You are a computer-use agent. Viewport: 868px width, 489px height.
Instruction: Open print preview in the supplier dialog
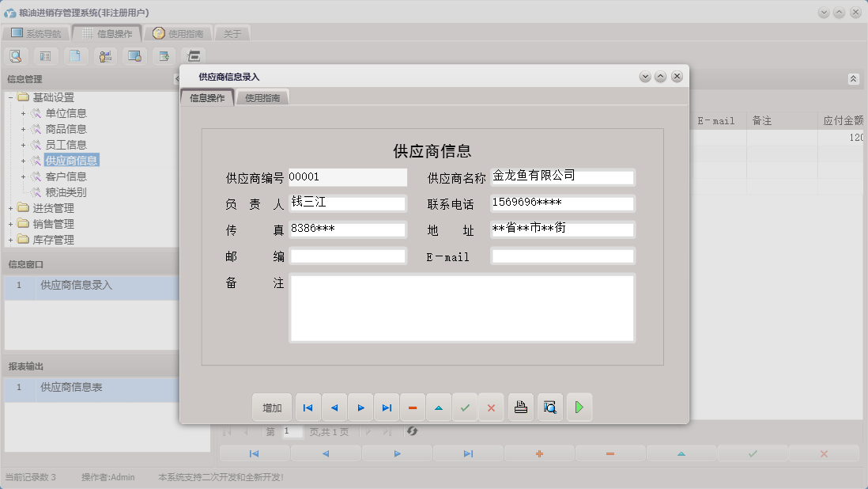pyautogui.click(x=549, y=407)
